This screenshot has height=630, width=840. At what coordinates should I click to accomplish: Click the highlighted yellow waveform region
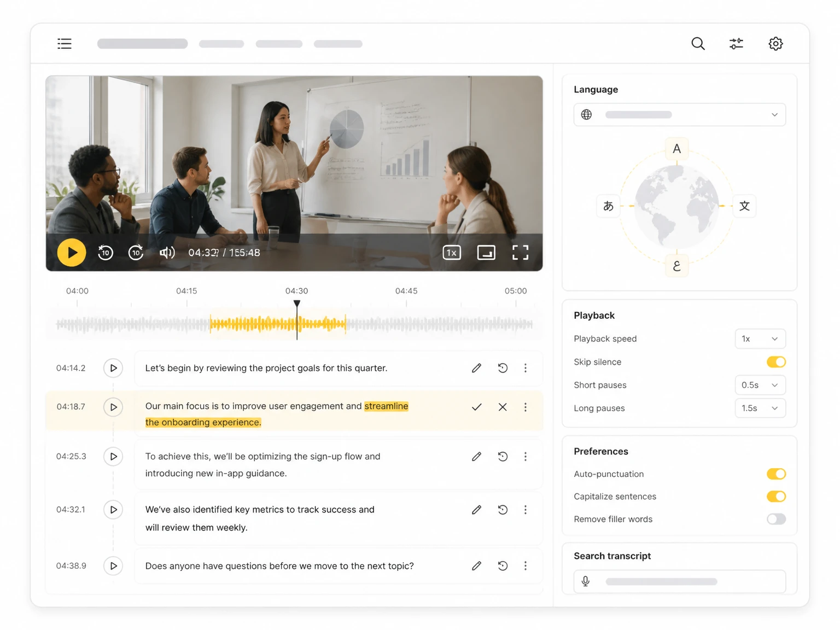coord(278,324)
